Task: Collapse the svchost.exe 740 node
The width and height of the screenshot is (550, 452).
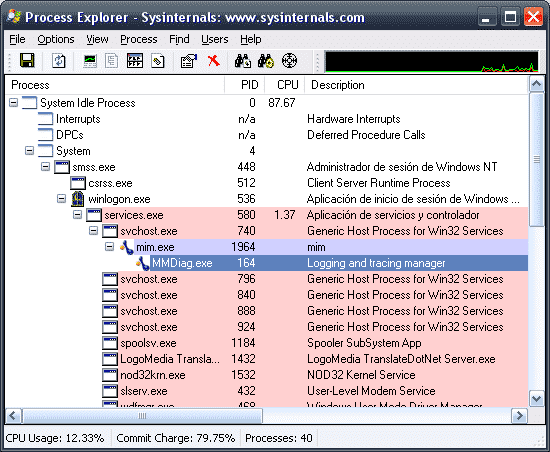Action: (93, 231)
